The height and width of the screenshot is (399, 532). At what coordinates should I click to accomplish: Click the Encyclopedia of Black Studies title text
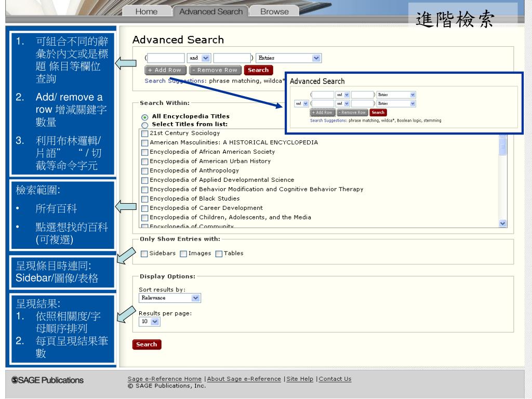click(x=195, y=199)
